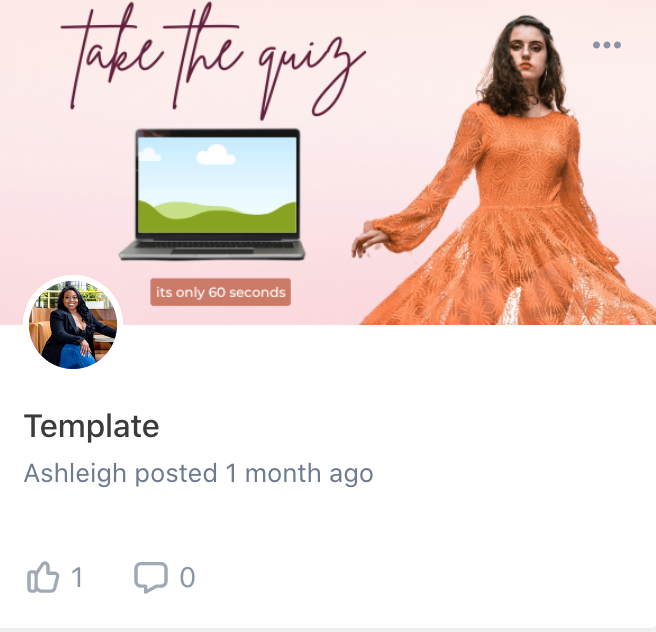Click the landscape screen on the laptop

click(217, 185)
